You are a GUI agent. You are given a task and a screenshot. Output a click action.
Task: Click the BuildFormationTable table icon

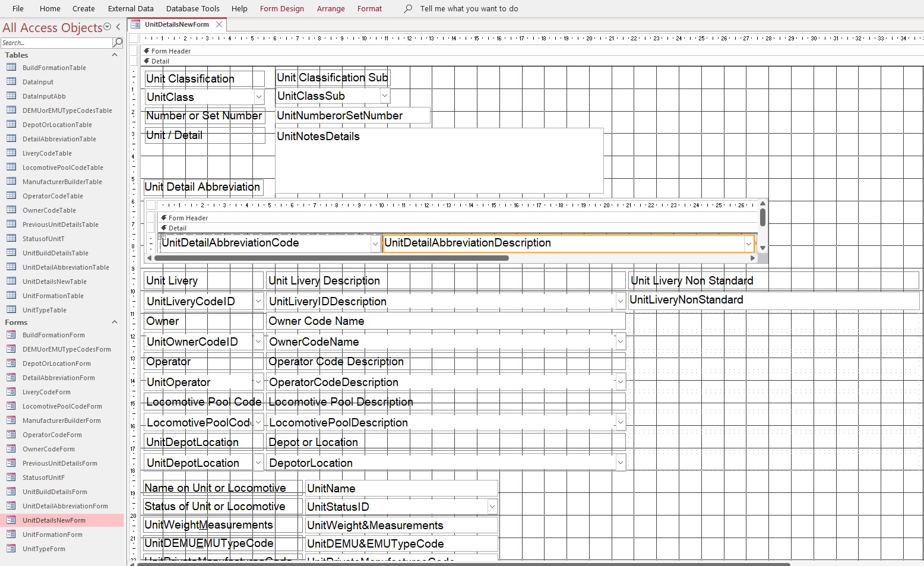click(x=11, y=68)
